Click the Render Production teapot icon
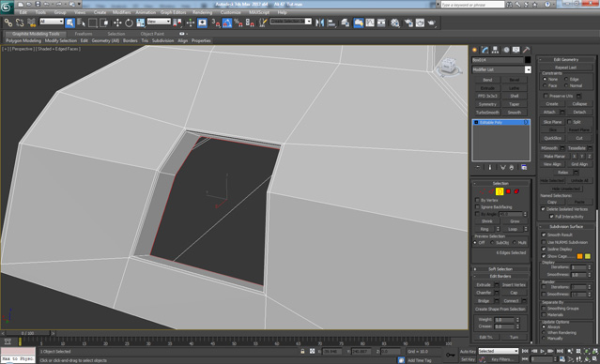600x364 pixels. [x=431, y=23]
